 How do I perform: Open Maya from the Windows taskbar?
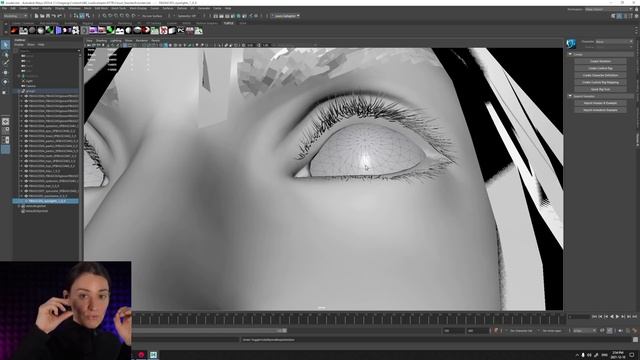(153, 355)
